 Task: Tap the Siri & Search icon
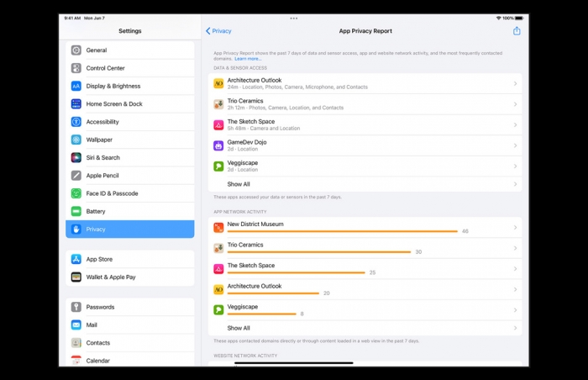(76, 158)
